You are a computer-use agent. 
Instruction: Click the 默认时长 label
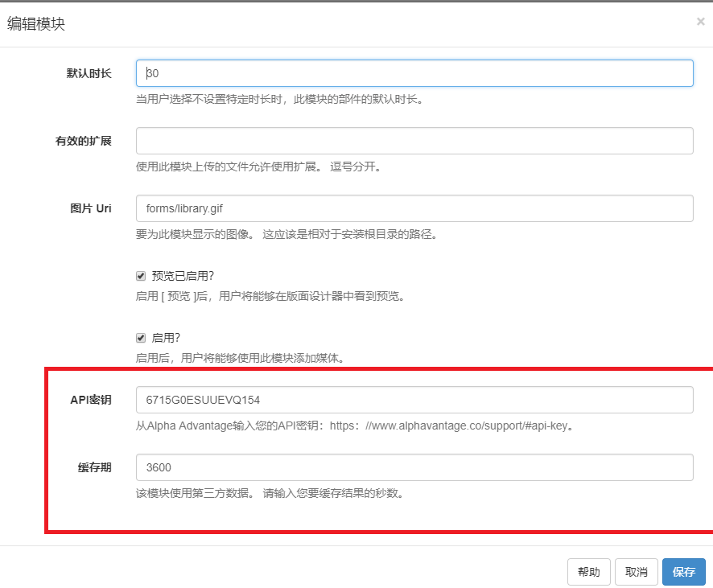(89, 73)
